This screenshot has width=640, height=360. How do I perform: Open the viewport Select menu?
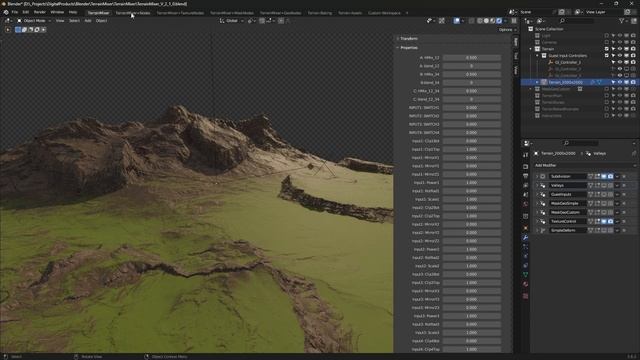tap(74, 20)
